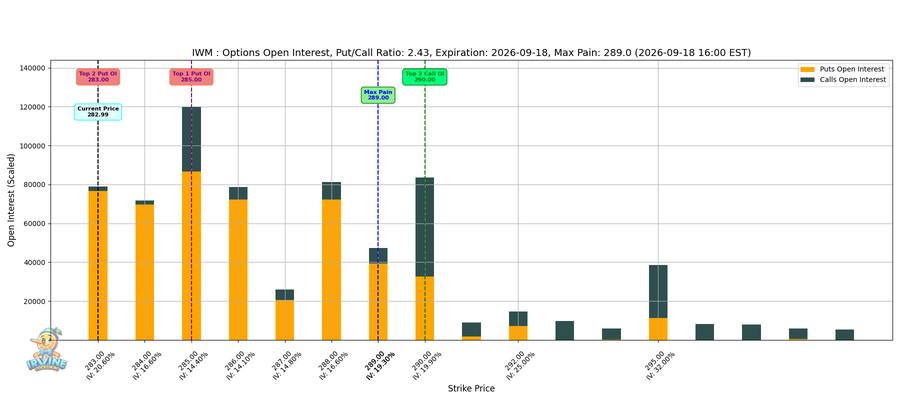Screen dimensions: 900x400
Task: Click the '295.00 IV: 32.00%' strike label
Action: tap(658, 365)
